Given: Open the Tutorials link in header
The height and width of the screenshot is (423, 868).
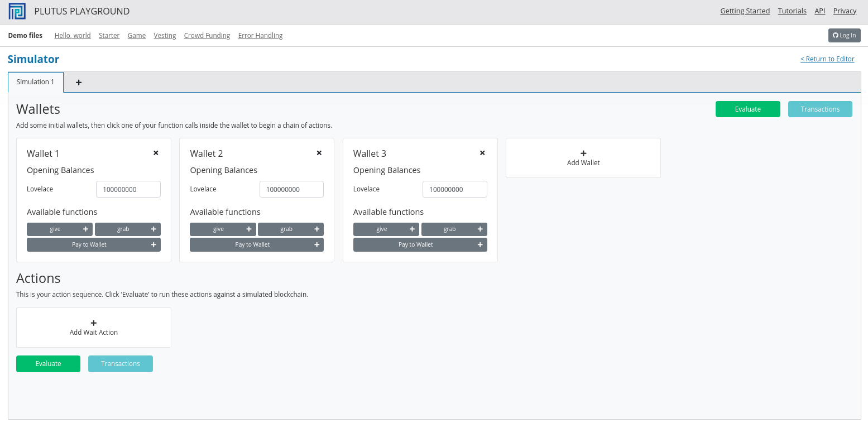Looking at the screenshot, I should click(x=792, y=11).
